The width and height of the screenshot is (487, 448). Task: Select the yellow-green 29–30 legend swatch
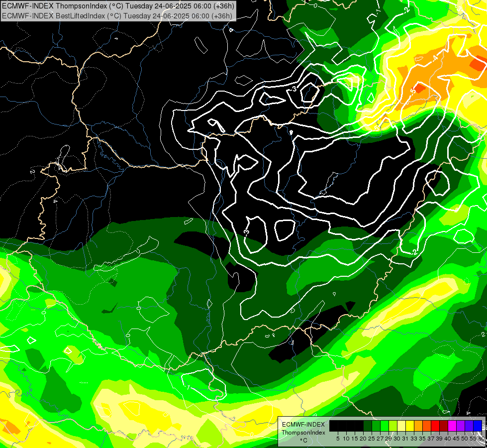point(393,426)
